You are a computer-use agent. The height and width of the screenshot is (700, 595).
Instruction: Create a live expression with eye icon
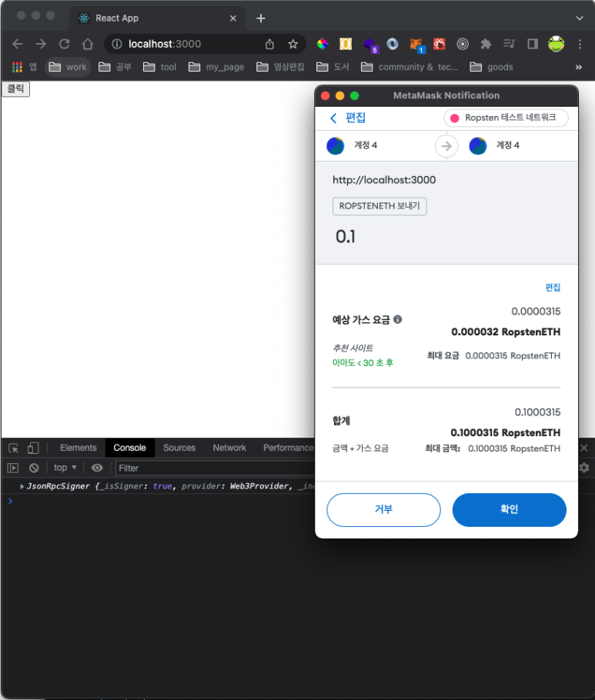(x=97, y=468)
